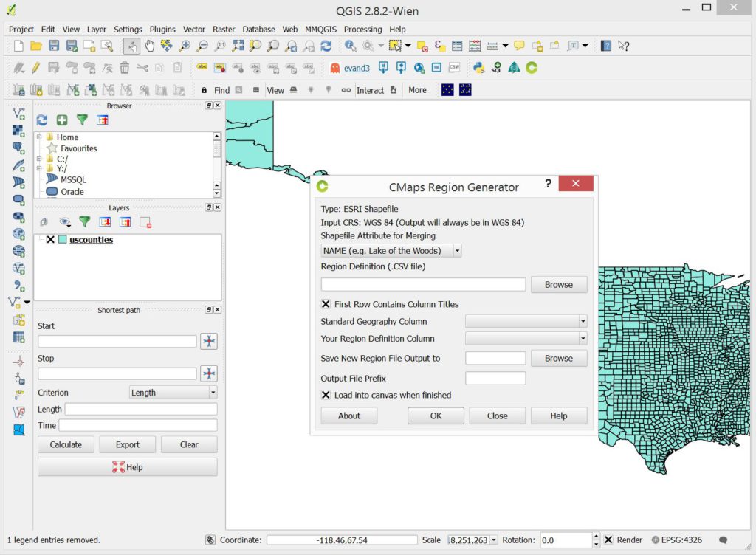Open the Vector menu
756x555 pixels.
[x=194, y=30]
